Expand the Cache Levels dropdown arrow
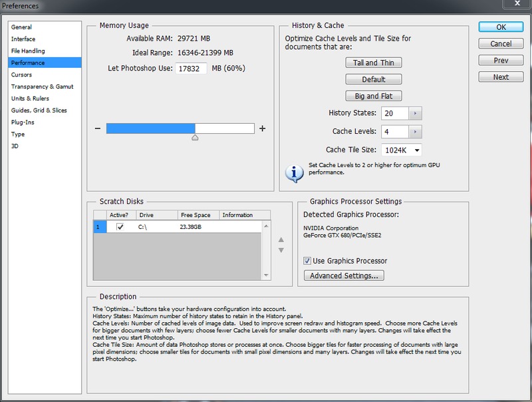The width and height of the screenshot is (532, 402). coord(416,132)
